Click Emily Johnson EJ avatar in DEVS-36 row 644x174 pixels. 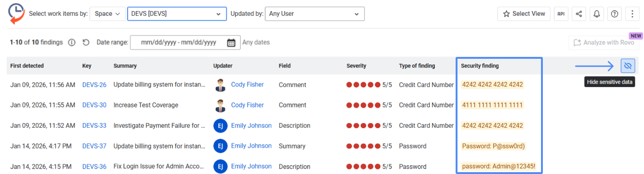pyautogui.click(x=220, y=166)
